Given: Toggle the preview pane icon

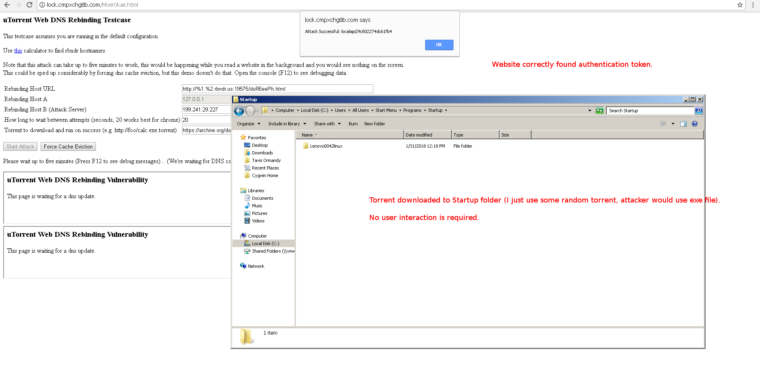Looking at the screenshot, I should click(683, 124).
